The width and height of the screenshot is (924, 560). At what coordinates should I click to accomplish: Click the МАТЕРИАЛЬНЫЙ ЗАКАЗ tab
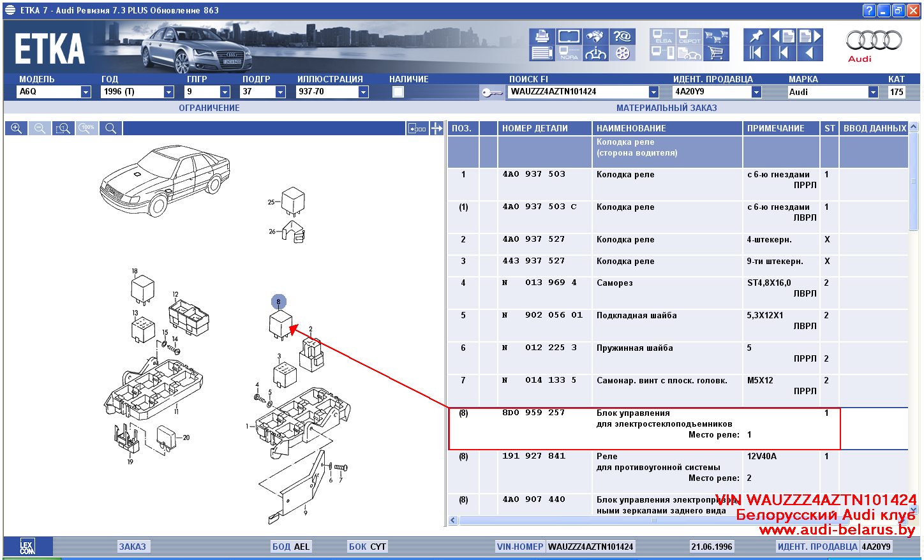[667, 108]
